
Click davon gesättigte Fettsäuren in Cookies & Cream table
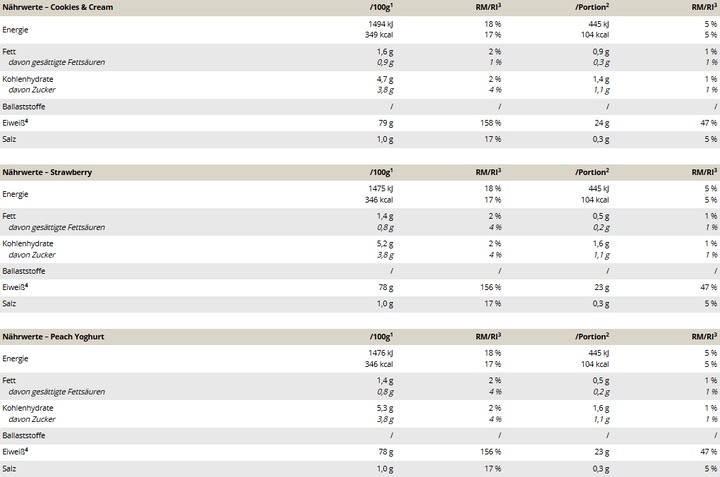click(x=57, y=62)
